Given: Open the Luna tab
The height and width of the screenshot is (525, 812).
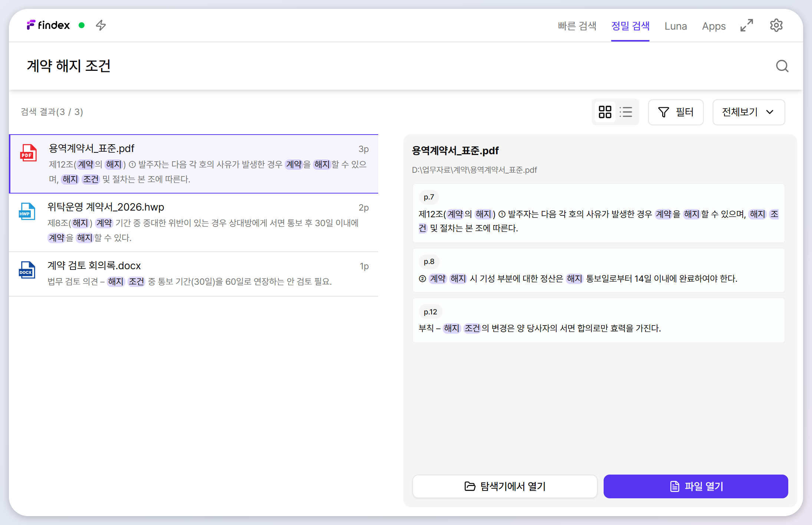Looking at the screenshot, I should (x=676, y=26).
